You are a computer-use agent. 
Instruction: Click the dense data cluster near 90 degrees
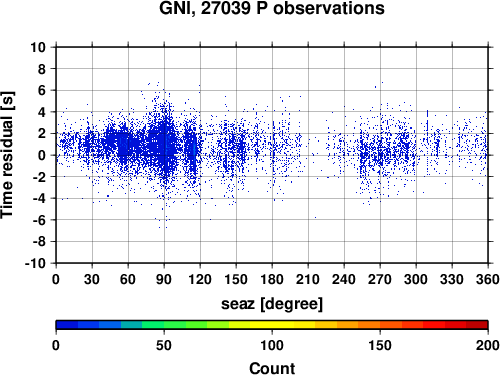(x=163, y=143)
